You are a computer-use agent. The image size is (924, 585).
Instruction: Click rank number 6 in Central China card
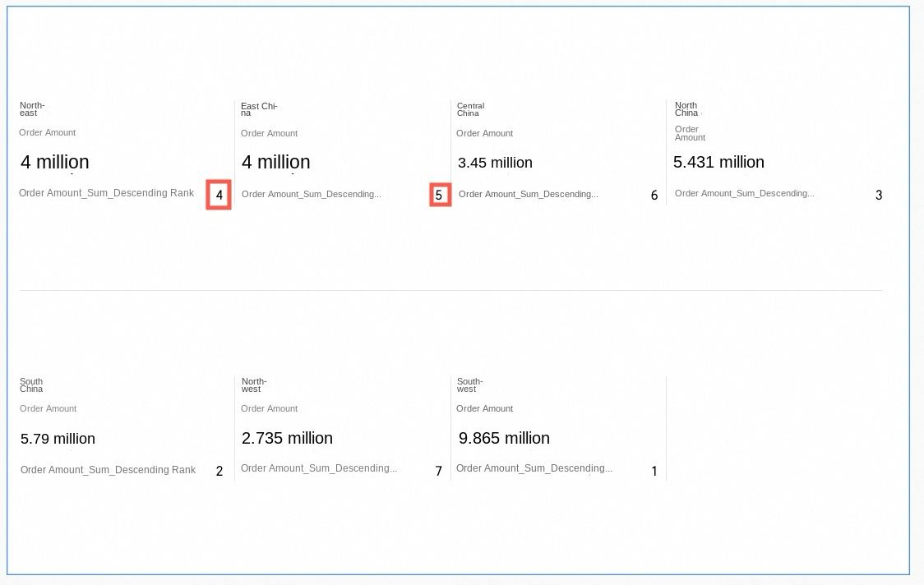point(654,196)
